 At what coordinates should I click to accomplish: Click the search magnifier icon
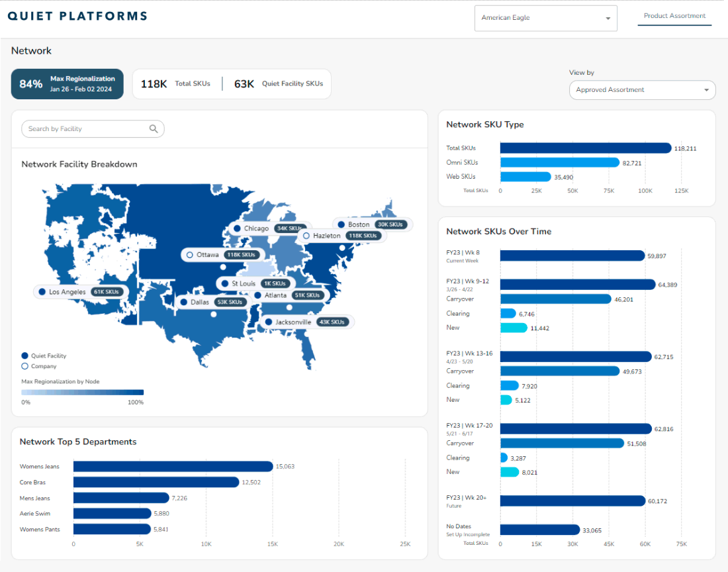coord(154,129)
